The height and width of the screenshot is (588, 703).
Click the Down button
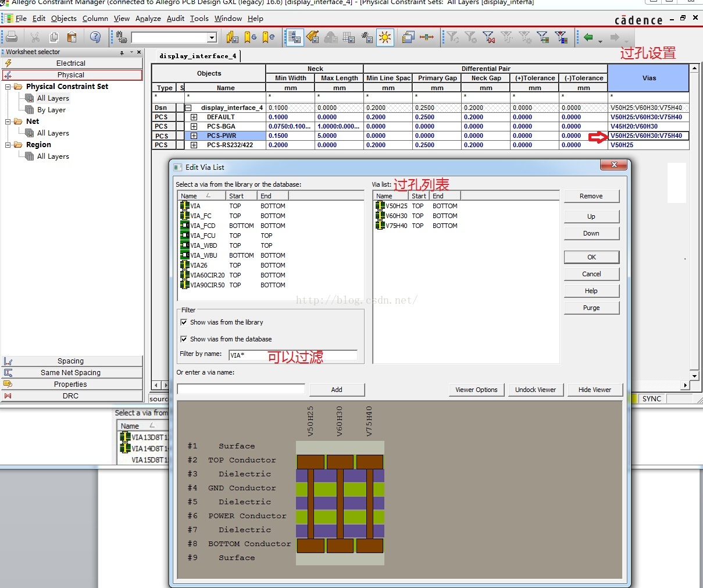coord(591,233)
